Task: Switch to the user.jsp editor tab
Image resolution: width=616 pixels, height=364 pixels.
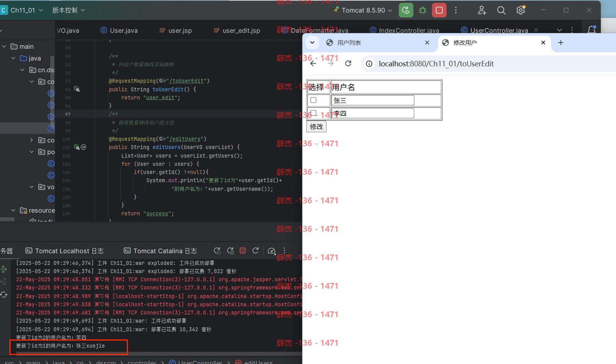Action: pyautogui.click(x=175, y=30)
